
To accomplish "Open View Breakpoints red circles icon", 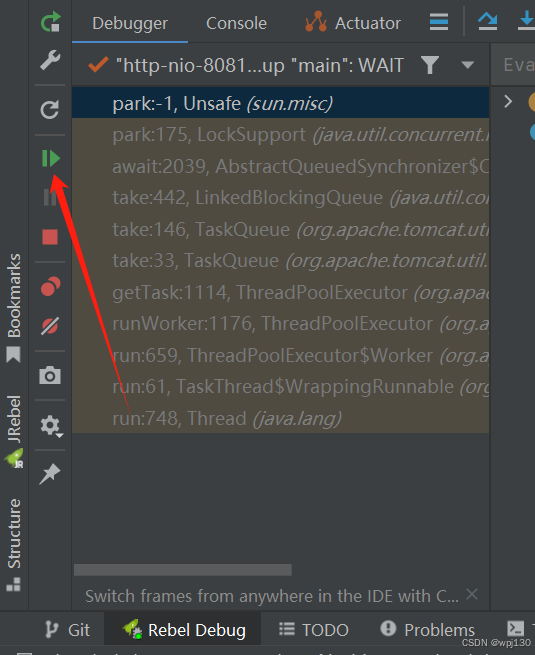I will (51, 287).
